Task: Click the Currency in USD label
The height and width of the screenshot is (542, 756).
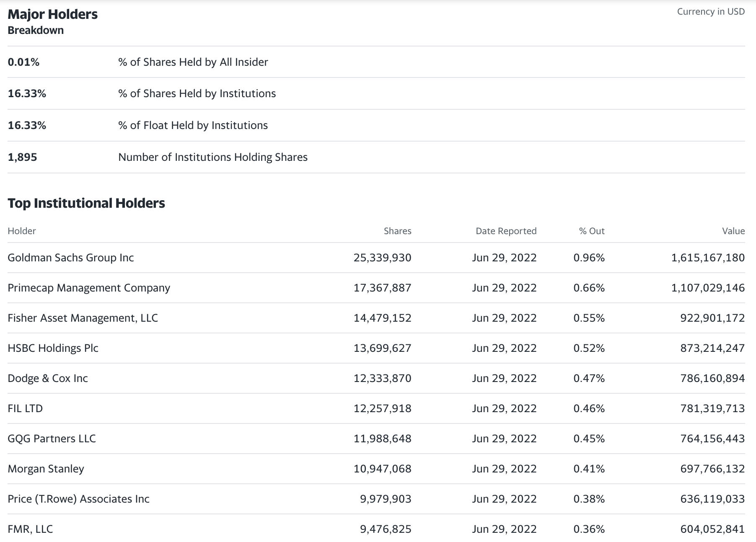Action: (x=711, y=12)
